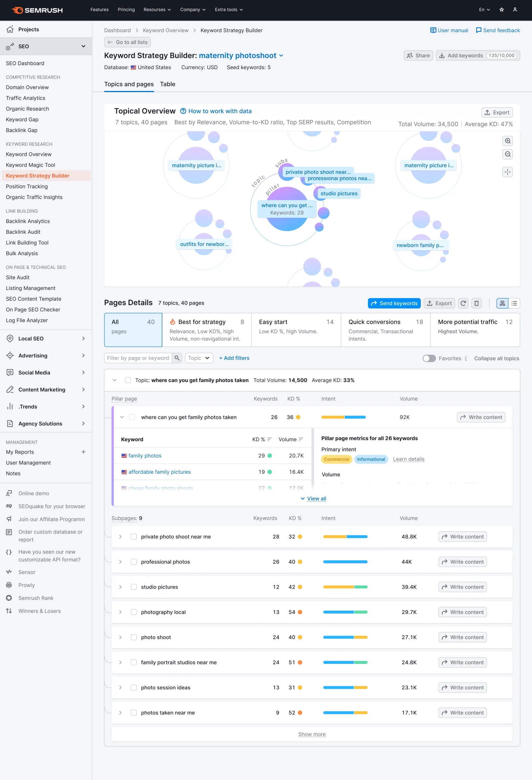Click the intent bar of 'professional photos'
This screenshot has width=532, height=780.
[345, 562]
